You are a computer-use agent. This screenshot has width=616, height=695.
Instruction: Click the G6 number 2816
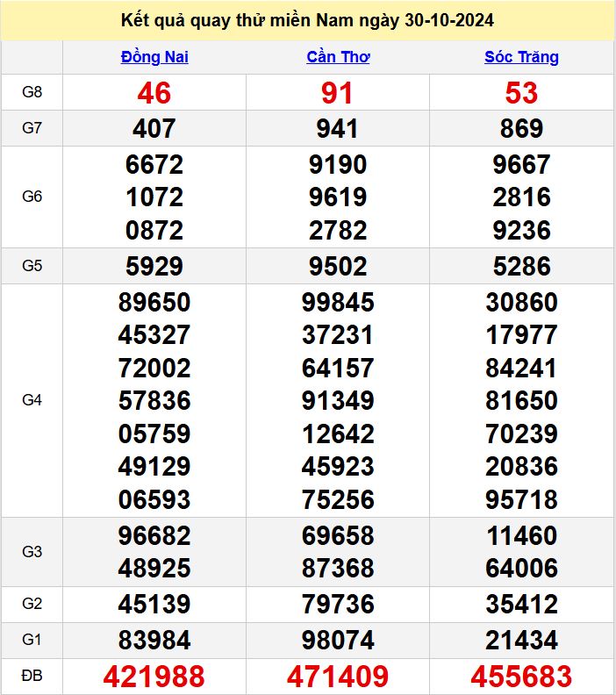point(521,197)
